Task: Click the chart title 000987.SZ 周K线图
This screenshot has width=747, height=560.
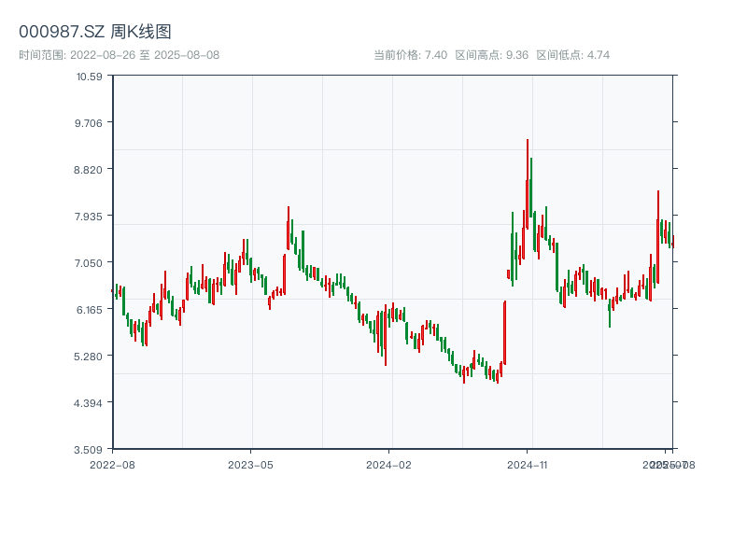Action: click(95, 32)
